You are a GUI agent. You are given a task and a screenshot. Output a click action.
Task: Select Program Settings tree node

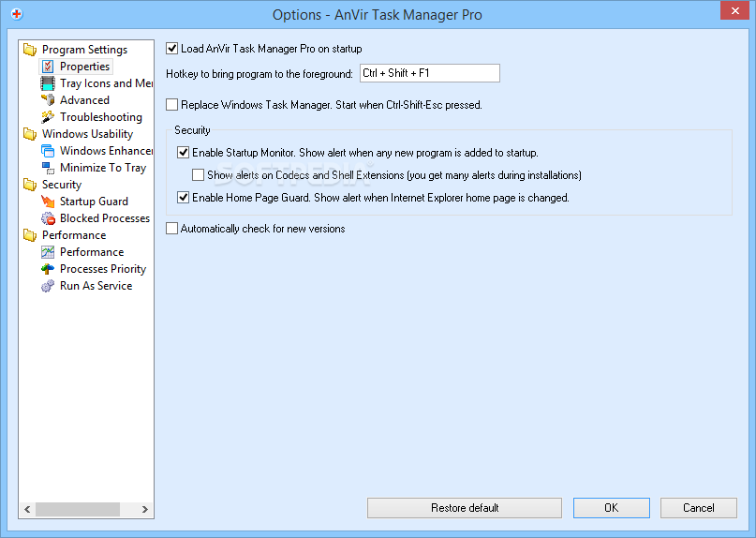(85, 50)
